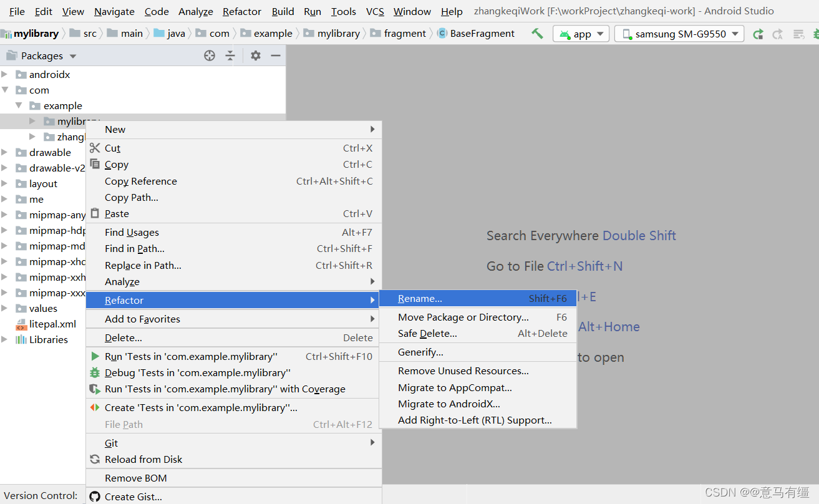This screenshot has height=504, width=819.
Task: Open the Add to Favorites submenu
Action: click(x=233, y=319)
